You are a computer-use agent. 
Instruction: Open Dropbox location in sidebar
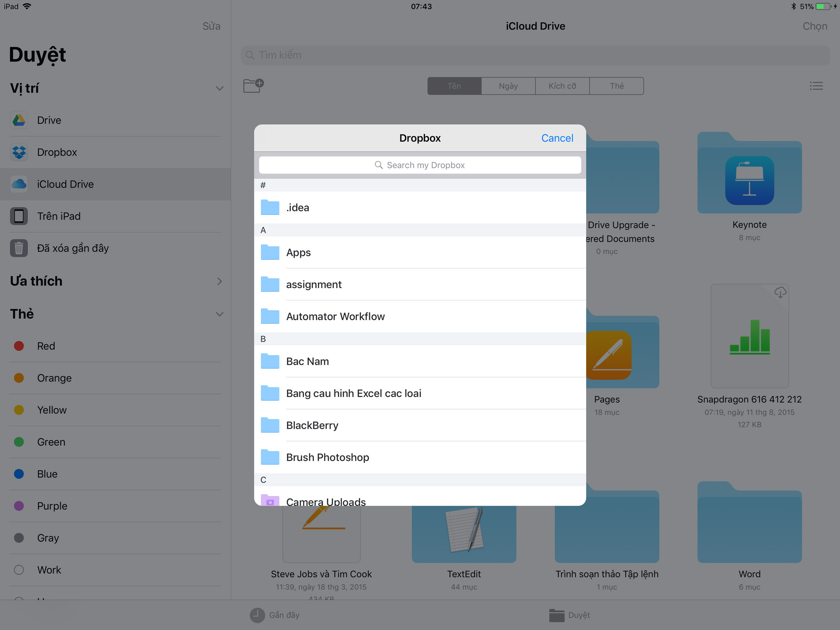tap(115, 152)
